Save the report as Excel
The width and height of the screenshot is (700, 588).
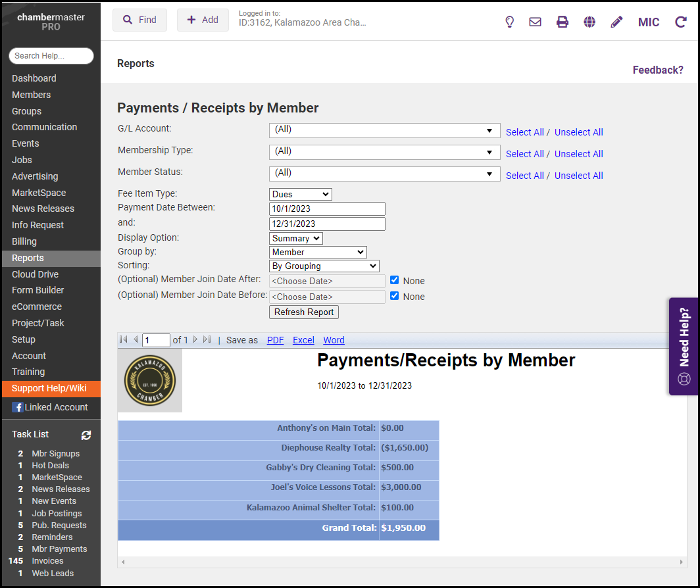[303, 340]
